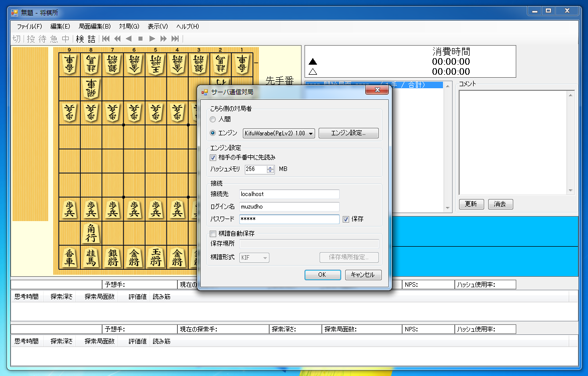Click comment box scrollbar down arrow

[570, 191]
